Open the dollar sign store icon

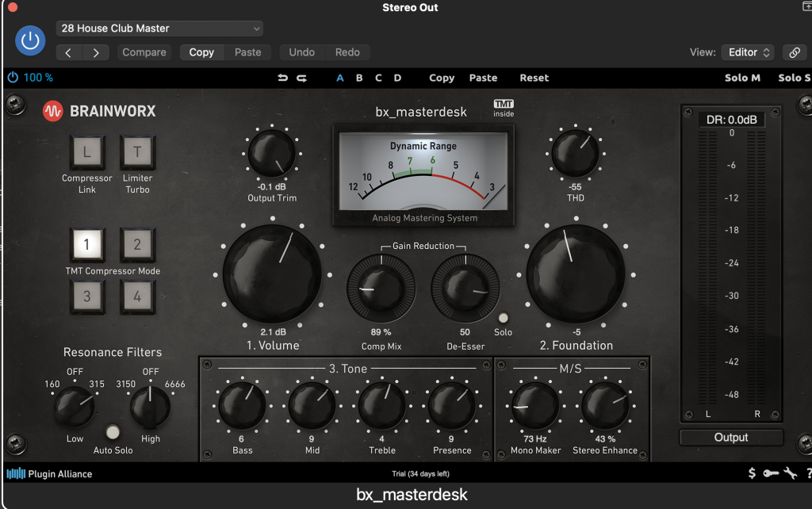(x=752, y=473)
